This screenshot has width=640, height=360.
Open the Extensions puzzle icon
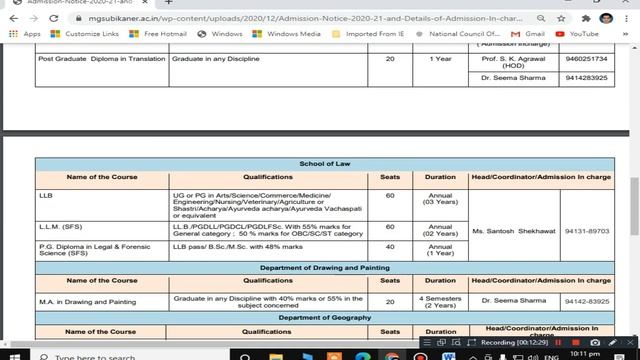(586, 19)
